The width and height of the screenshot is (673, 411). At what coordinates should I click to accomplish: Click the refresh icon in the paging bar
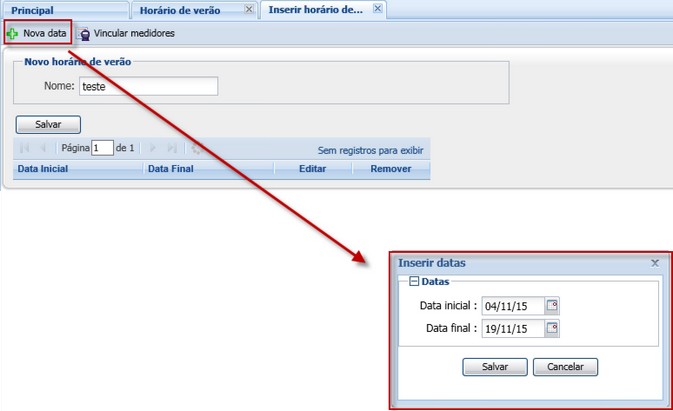coord(198,148)
